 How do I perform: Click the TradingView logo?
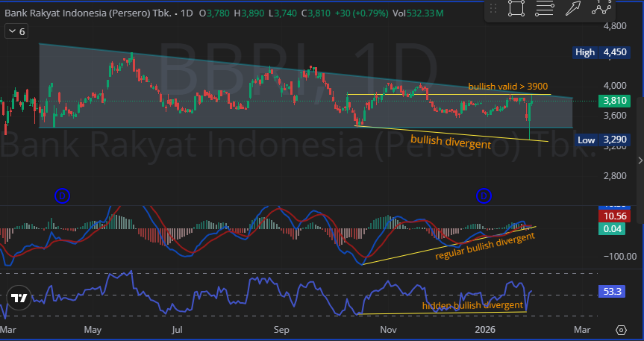(19, 298)
